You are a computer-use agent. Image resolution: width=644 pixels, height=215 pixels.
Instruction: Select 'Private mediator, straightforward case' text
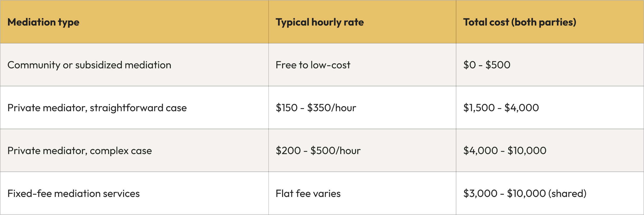point(97,108)
